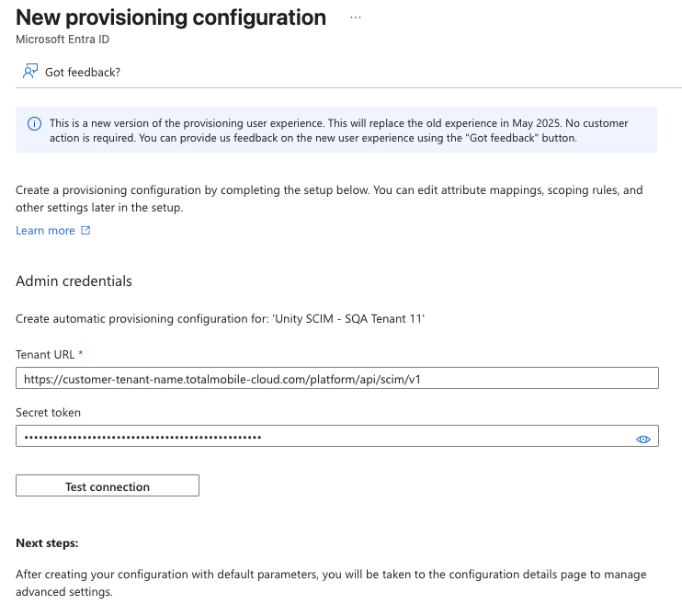This screenshot has height=616, width=682.
Task: Select the 'Got feedback?' text button
Action: click(x=83, y=72)
